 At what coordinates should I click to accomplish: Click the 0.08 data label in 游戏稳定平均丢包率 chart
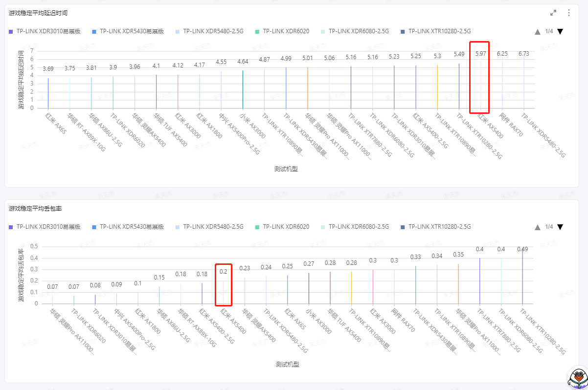[95, 285]
